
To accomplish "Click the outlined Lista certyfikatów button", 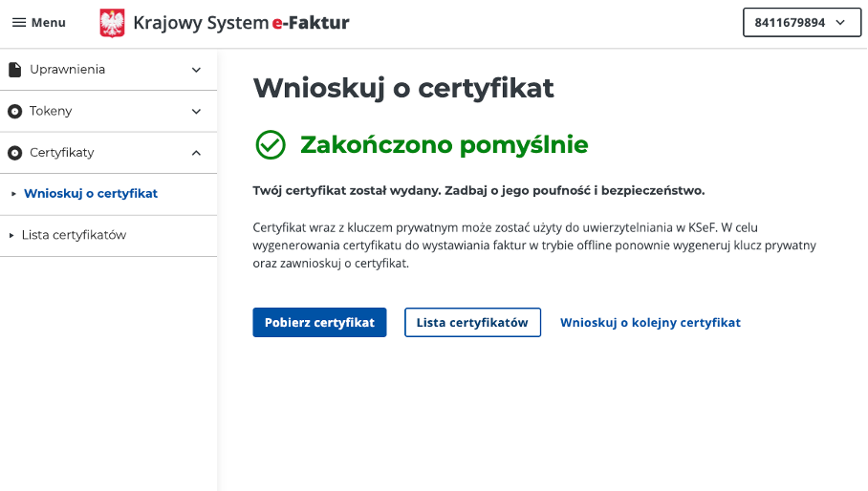I will click(472, 323).
